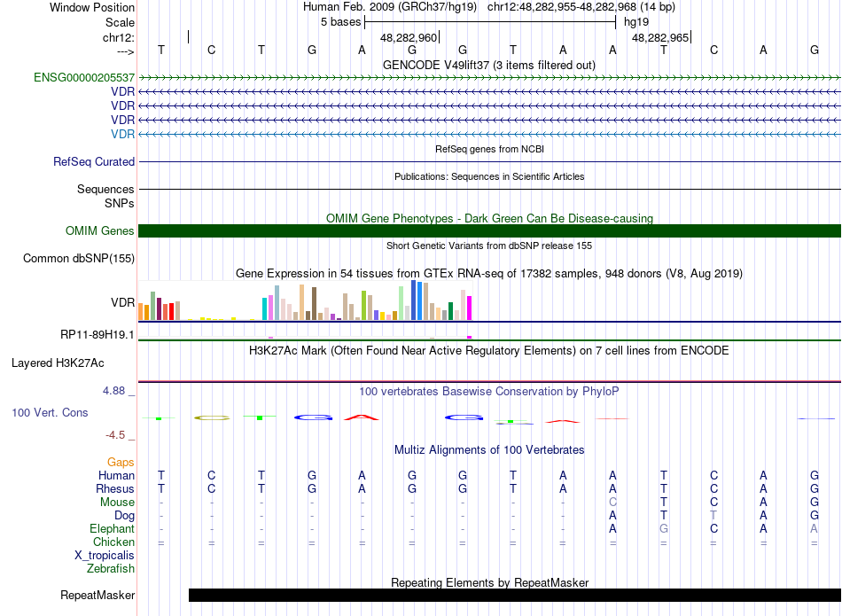Select the Rhesus alignment row label
This screenshot has width=842, height=616.
(115, 488)
